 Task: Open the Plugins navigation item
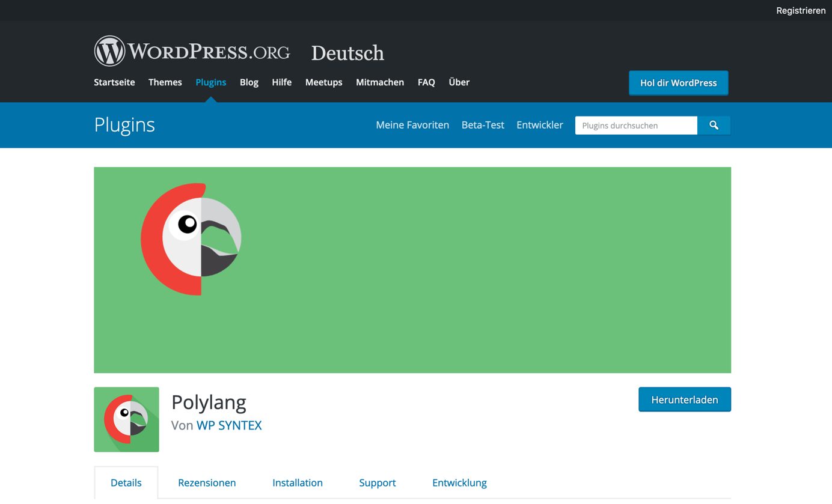tap(211, 82)
